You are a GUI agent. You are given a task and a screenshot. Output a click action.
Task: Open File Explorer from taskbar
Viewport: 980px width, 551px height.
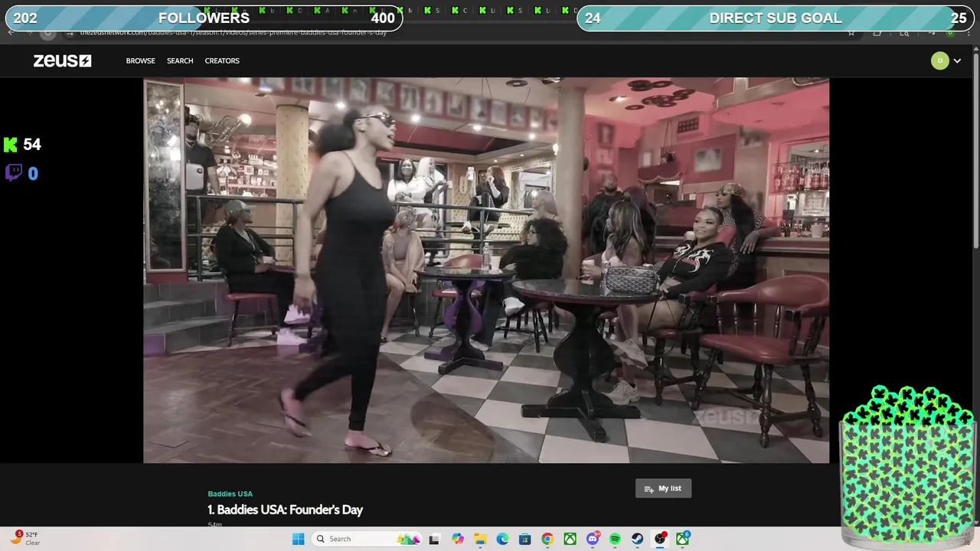coord(480,539)
